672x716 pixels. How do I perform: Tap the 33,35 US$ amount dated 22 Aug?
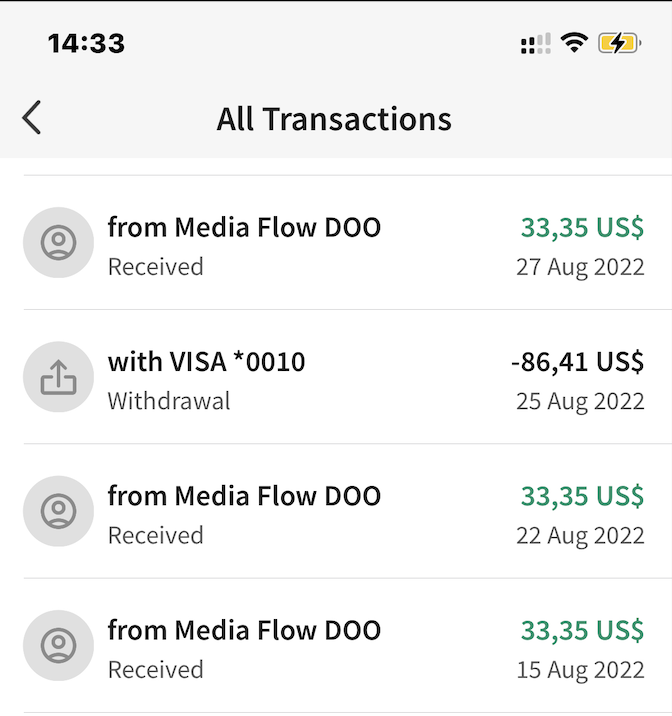click(583, 496)
